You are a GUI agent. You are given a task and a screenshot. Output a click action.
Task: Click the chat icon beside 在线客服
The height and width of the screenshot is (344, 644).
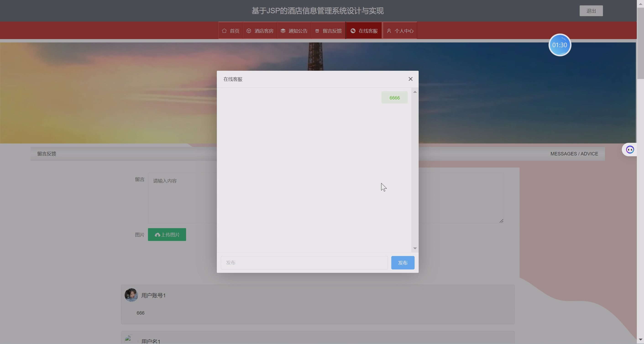coord(353,31)
